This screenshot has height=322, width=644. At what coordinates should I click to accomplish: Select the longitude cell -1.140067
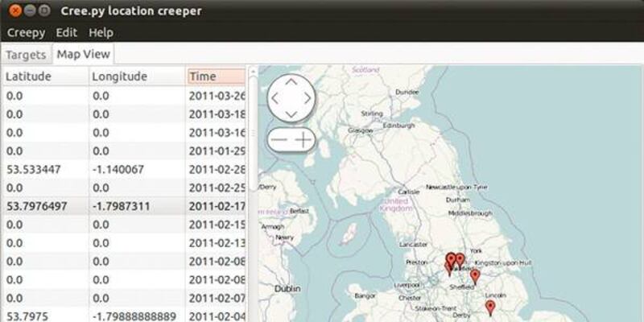118,169
